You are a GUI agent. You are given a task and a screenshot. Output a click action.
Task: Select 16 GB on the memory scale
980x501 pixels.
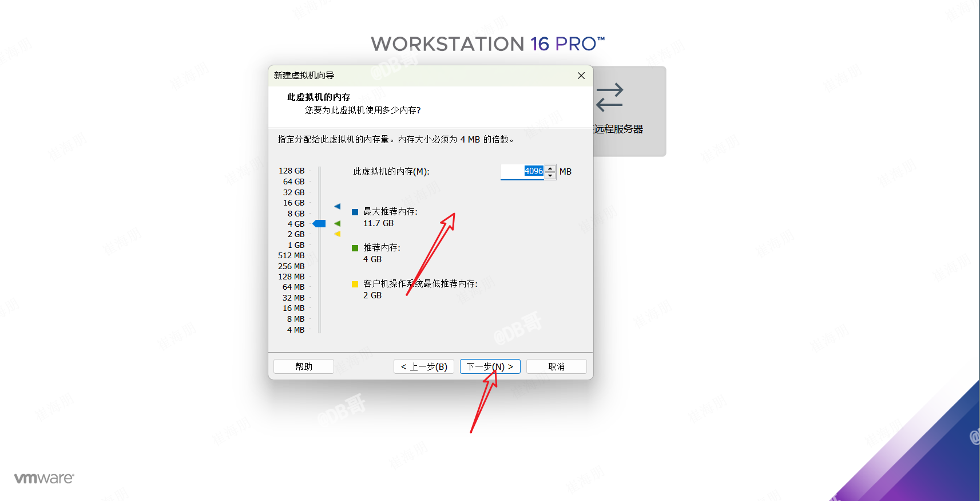click(294, 203)
